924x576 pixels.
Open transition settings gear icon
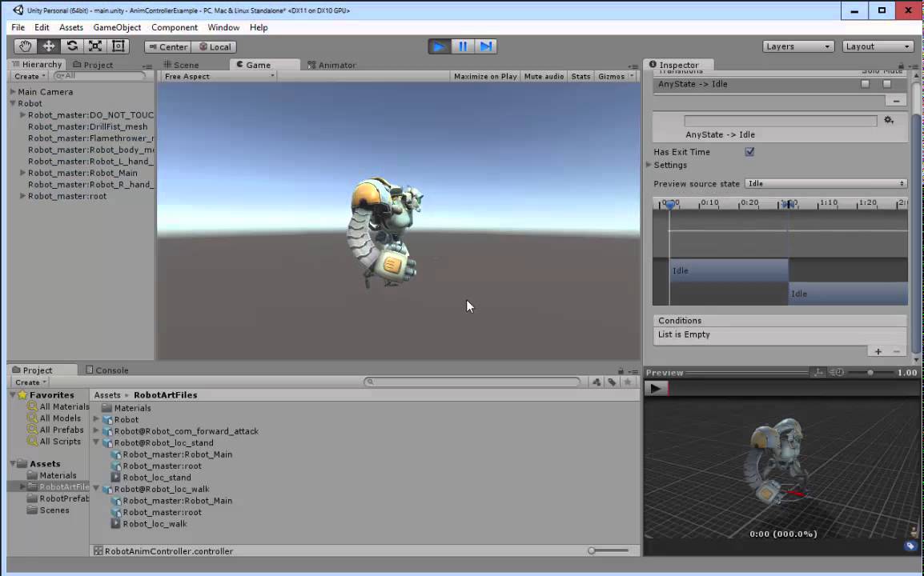pos(890,120)
